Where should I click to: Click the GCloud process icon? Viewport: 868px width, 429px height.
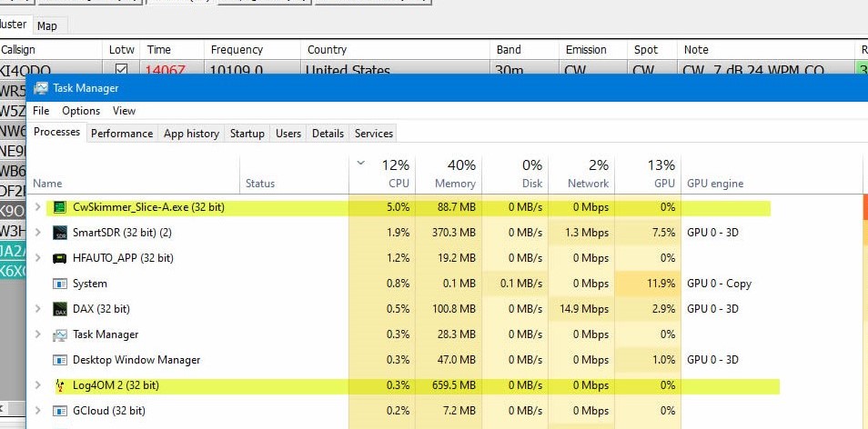[x=59, y=411]
